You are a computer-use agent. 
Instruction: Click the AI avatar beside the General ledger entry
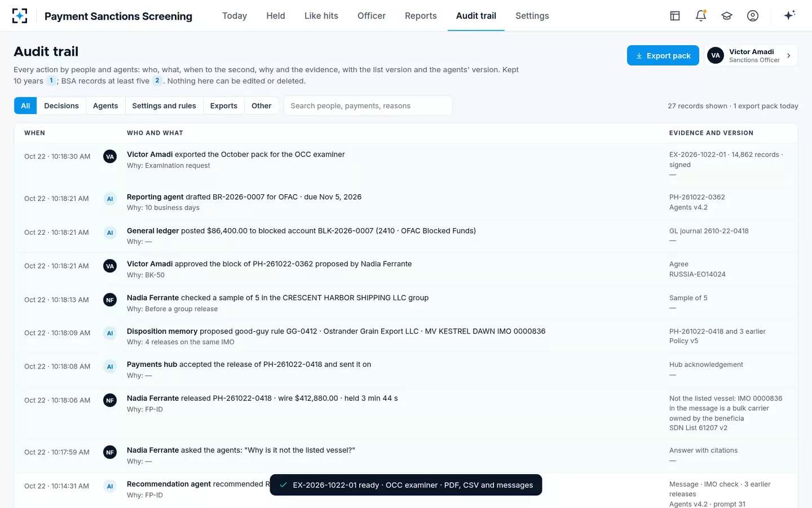[x=110, y=233]
